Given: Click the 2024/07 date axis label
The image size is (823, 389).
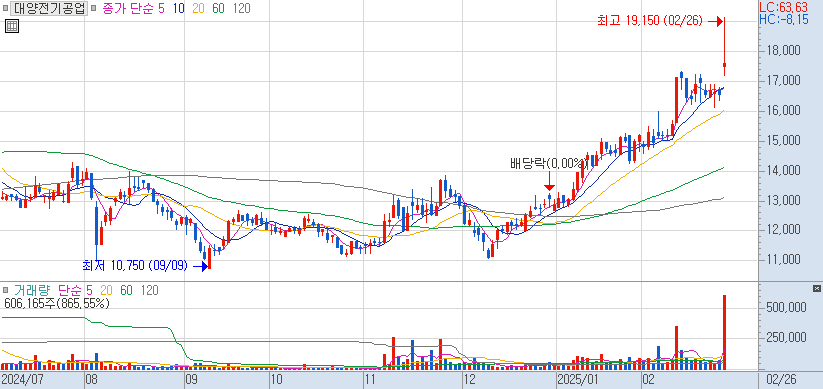Looking at the screenshot, I should click(x=23, y=379).
